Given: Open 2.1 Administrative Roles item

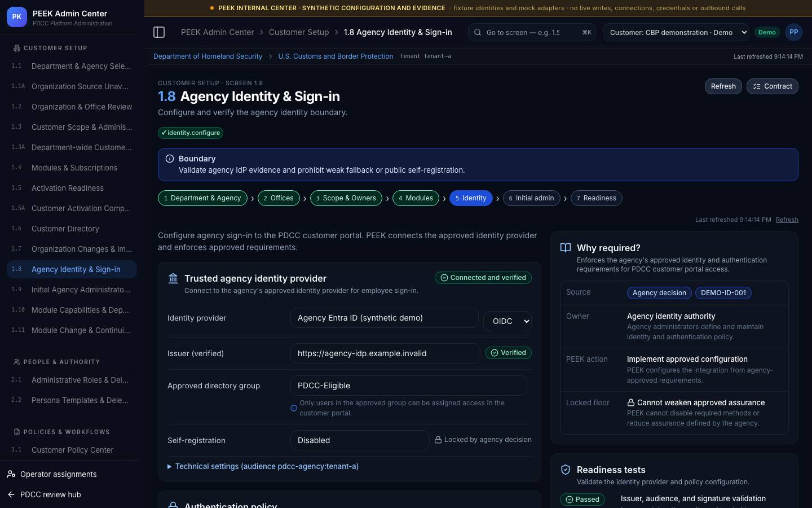Looking at the screenshot, I should (x=72, y=380).
